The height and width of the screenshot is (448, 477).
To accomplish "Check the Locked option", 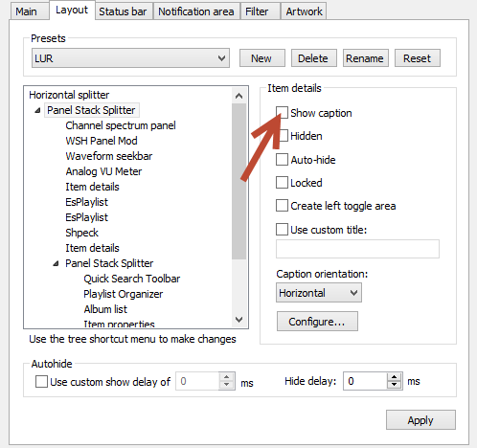I will pyautogui.click(x=282, y=183).
